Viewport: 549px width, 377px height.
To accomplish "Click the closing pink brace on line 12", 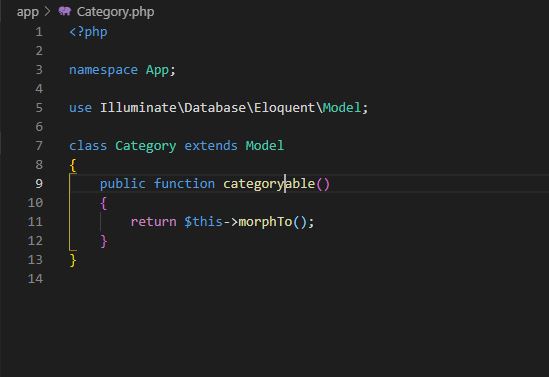I will point(104,241).
